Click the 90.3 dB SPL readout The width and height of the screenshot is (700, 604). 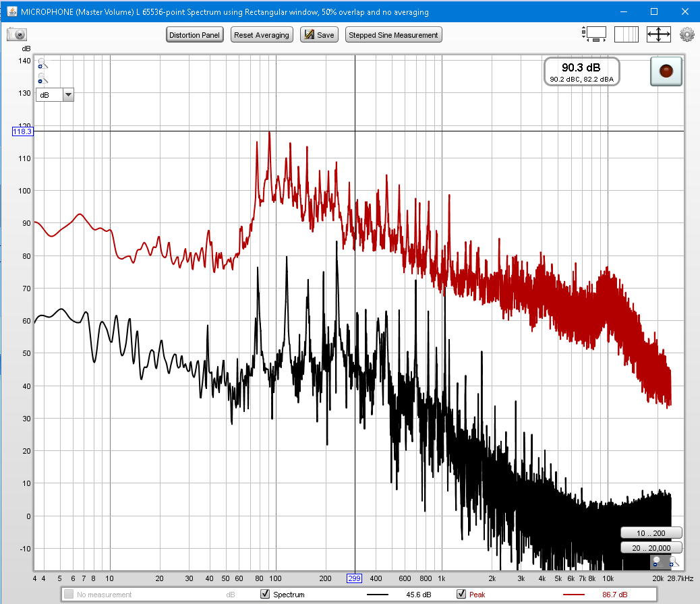click(581, 71)
